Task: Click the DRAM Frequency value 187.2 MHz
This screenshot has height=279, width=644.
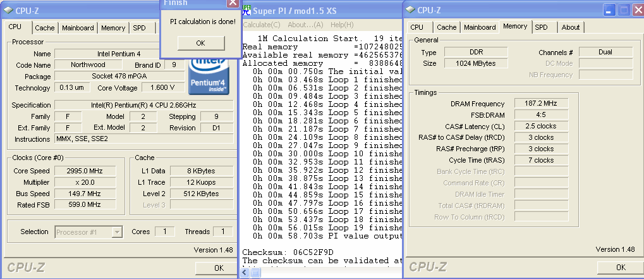Action: click(541, 104)
